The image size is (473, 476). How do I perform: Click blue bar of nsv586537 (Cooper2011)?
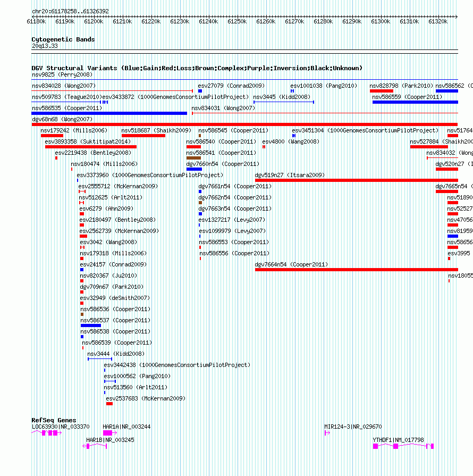91,325
